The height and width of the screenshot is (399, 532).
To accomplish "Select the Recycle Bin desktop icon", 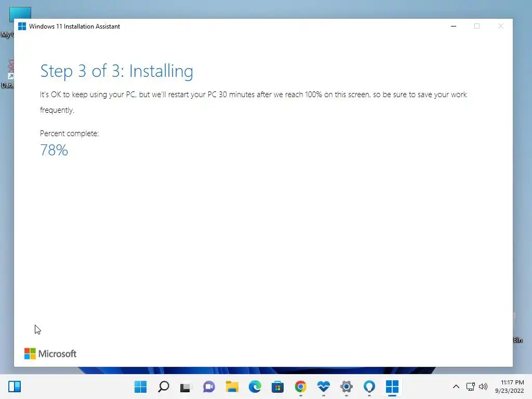I will tap(517, 328).
